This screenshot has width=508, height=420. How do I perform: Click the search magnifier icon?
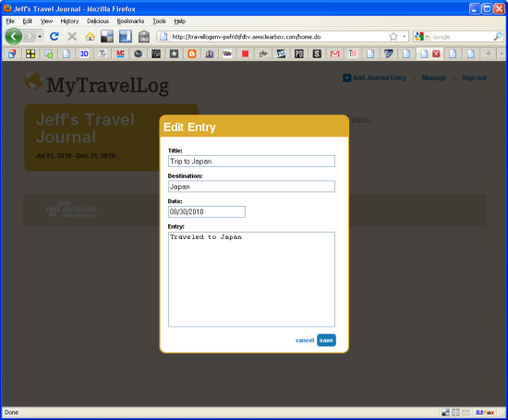pyautogui.click(x=498, y=37)
